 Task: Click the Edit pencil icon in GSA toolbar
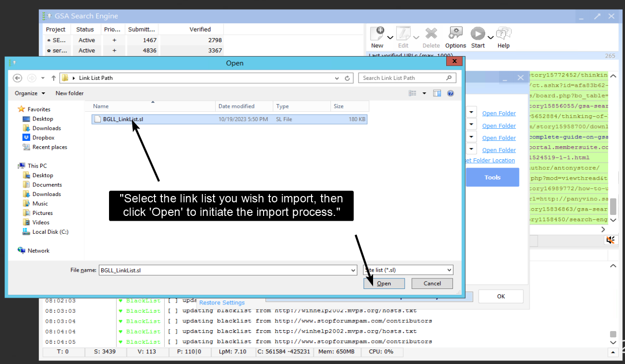[x=403, y=33]
